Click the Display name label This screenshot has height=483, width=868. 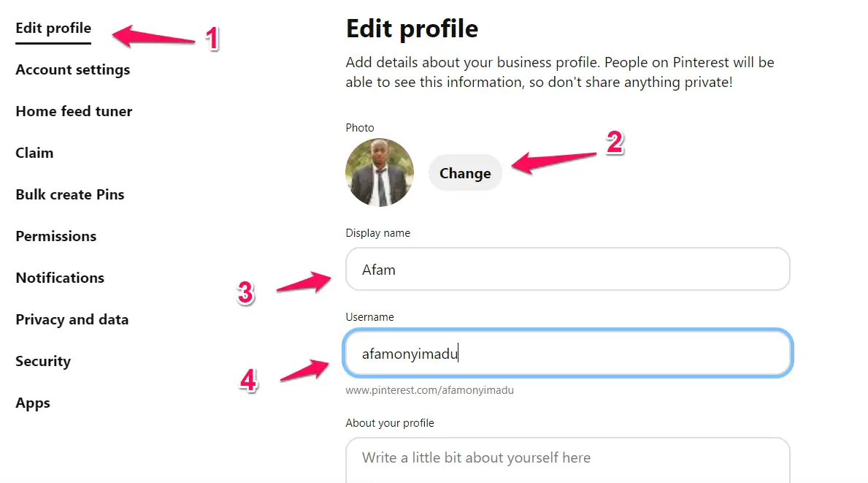(x=377, y=233)
